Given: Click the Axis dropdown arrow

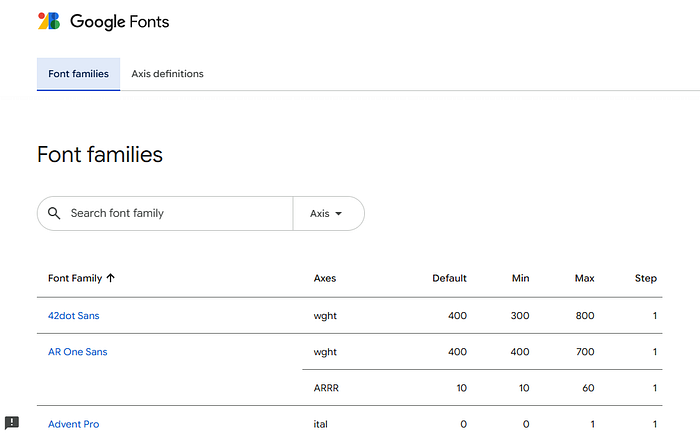Looking at the screenshot, I should pos(338,214).
